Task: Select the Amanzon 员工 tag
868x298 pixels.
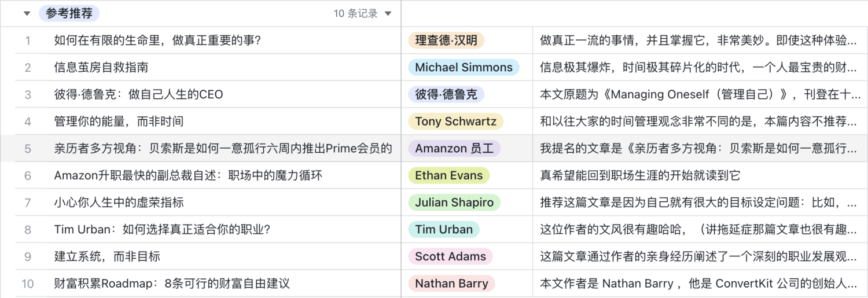Action: pos(454,149)
